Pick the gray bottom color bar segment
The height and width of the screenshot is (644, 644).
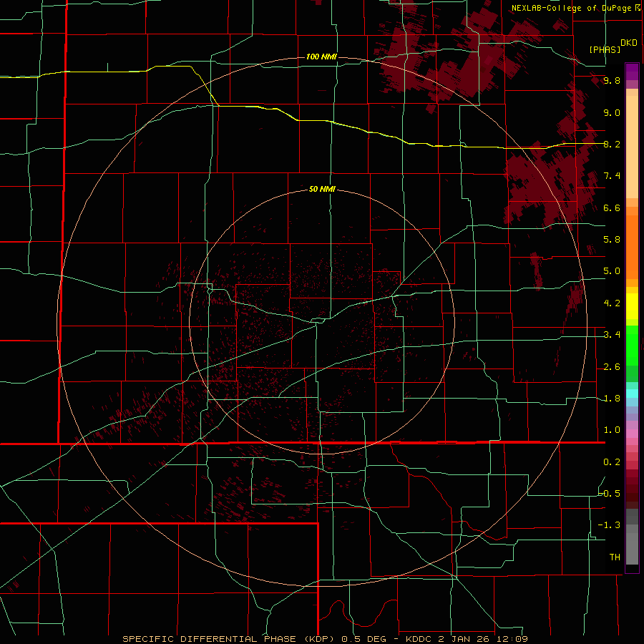[x=632, y=550]
